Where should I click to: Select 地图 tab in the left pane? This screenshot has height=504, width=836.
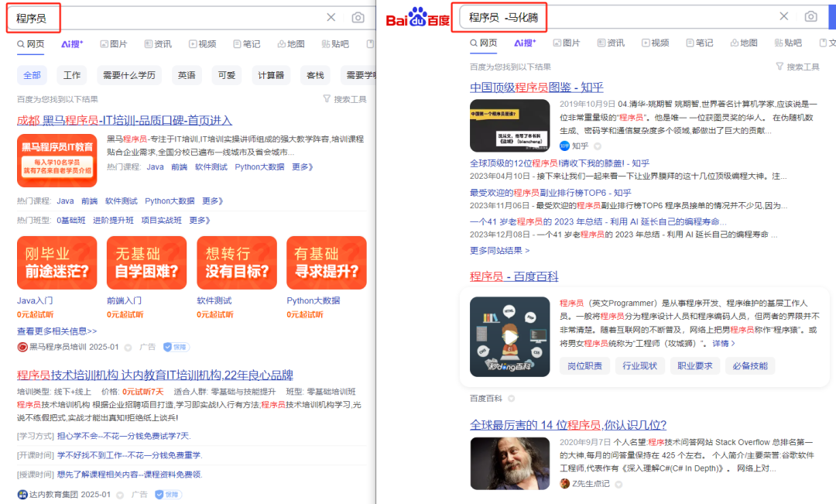[291, 43]
